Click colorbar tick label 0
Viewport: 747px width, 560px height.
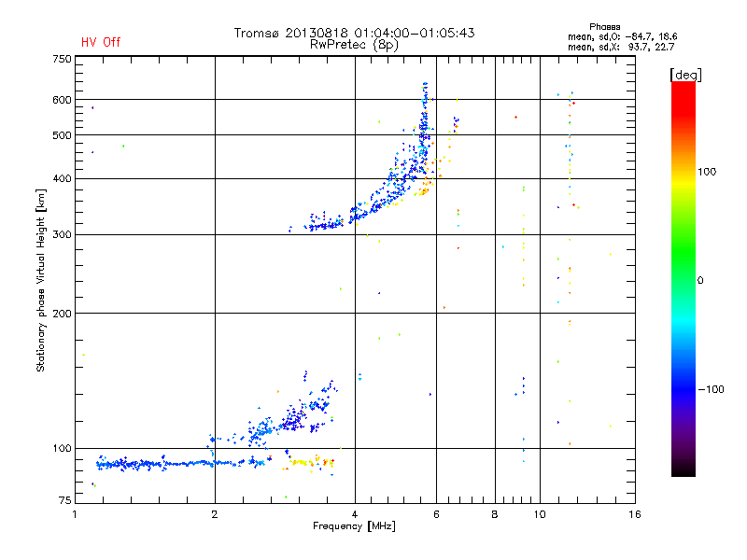[x=700, y=281]
